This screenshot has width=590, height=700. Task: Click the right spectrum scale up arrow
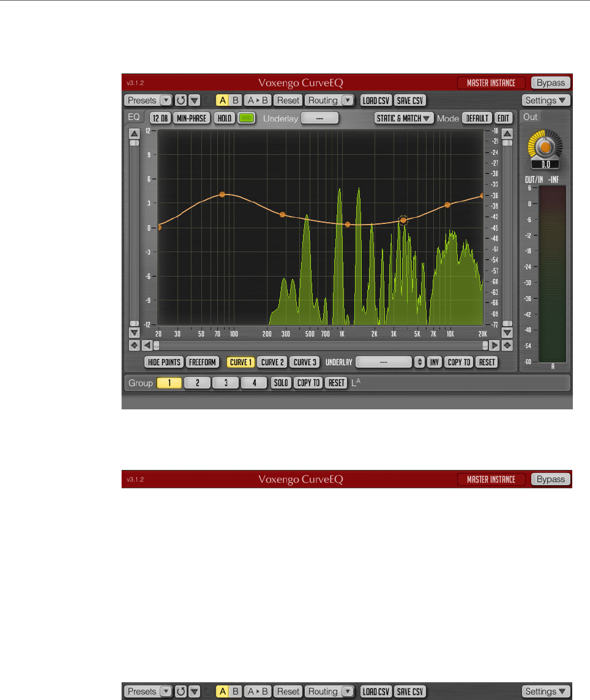507,133
